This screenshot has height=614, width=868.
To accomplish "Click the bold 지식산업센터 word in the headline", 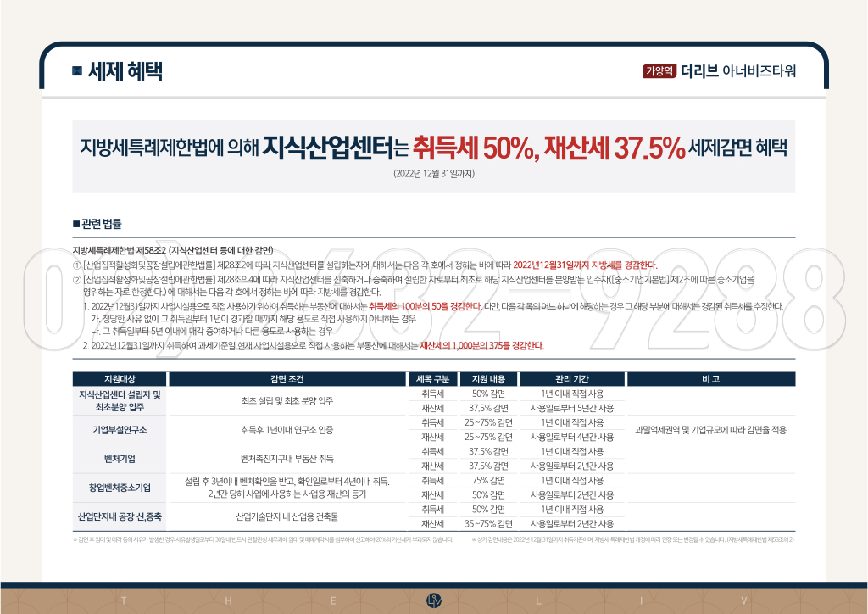I will (x=328, y=148).
